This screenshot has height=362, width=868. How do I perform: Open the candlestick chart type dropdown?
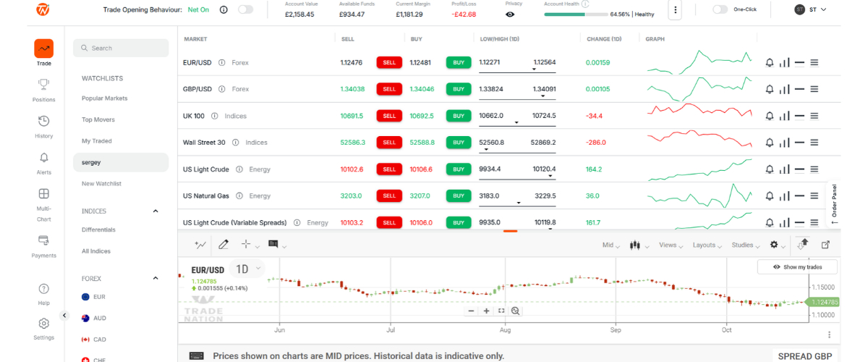[639, 245]
